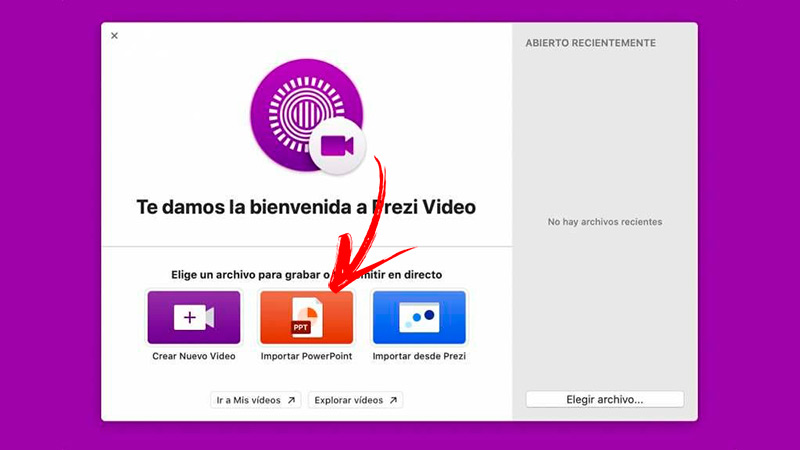
Task: Click the 'No hay archivos recientes' text
Action: (605, 222)
